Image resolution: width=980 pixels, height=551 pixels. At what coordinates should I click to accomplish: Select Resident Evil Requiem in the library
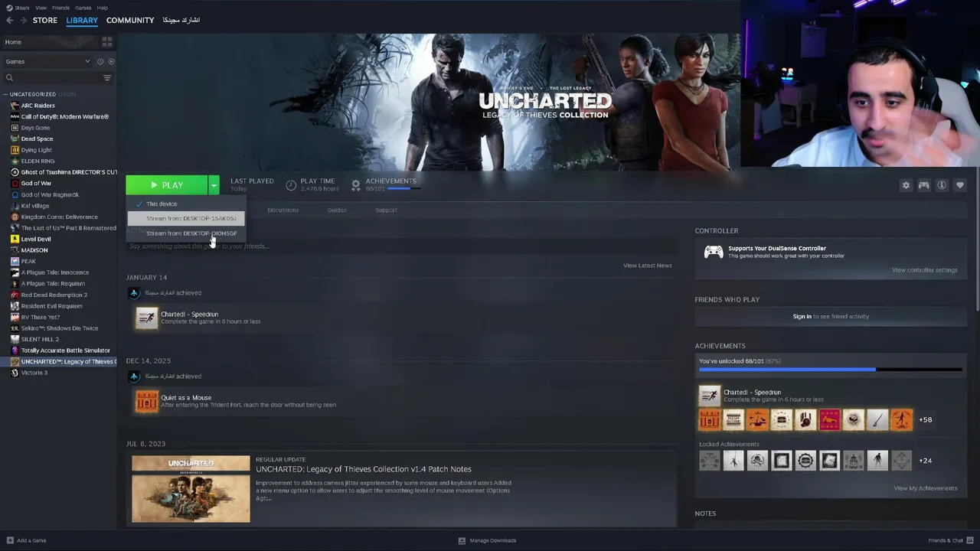(x=51, y=306)
